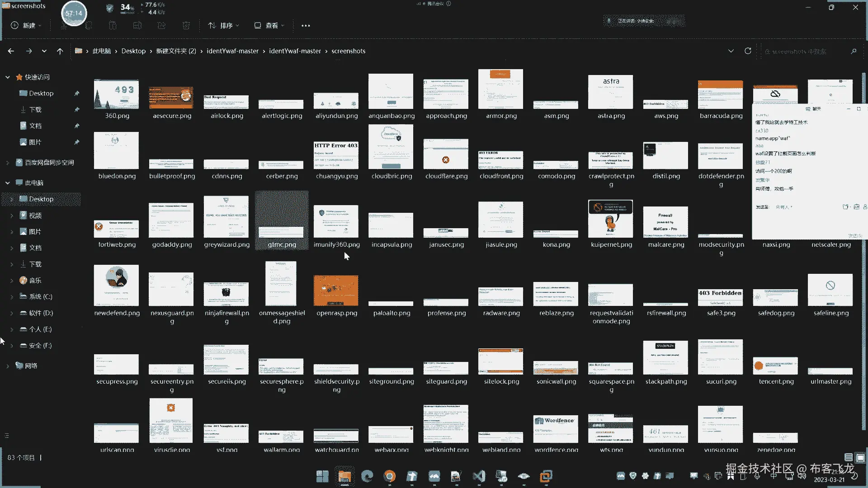Switch to large thumbnails view

click(x=860, y=458)
